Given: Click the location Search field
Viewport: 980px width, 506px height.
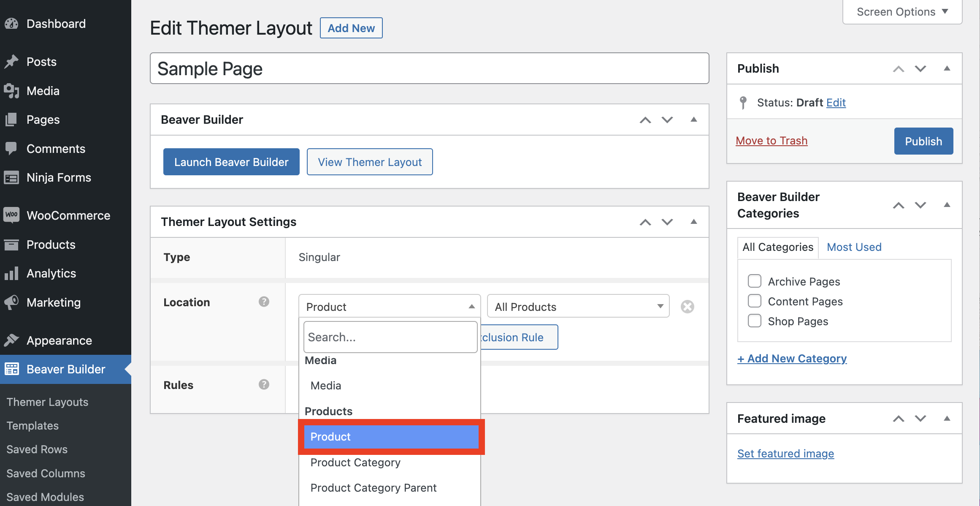Looking at the screenshot, I should pos(390,337).
